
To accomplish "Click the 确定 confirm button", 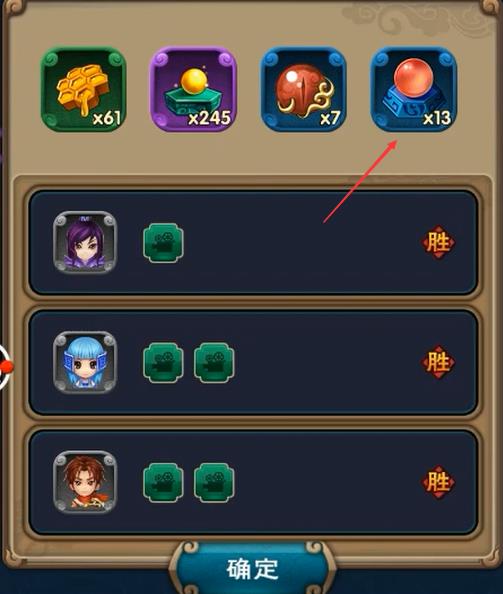I will tap(253, 568).
